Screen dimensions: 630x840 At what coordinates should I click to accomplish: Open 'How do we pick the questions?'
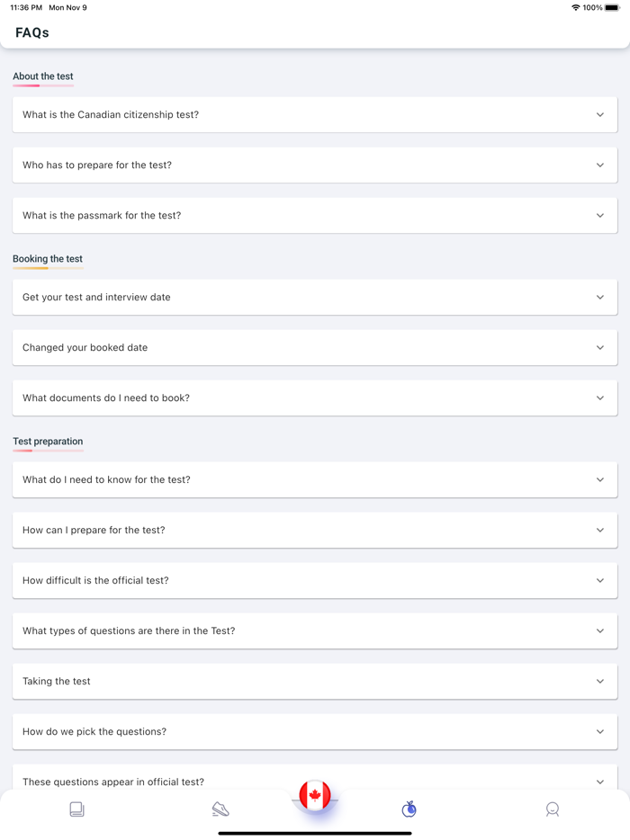[315, 731]
